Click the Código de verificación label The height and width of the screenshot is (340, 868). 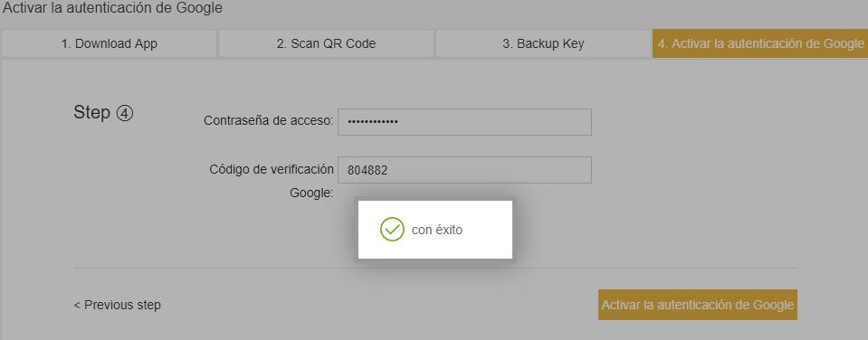tap(272, 169)
